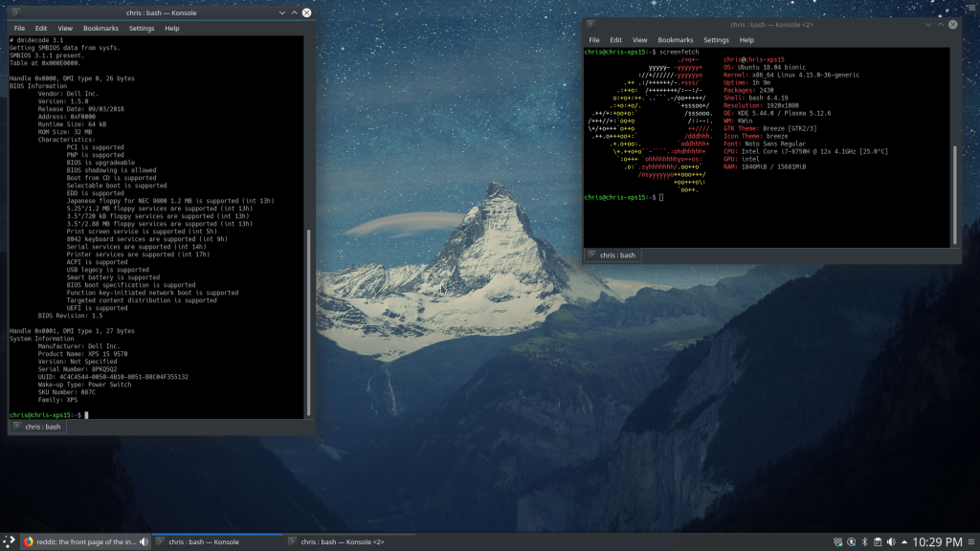Click the empty prompt line in Konsole <2>
Viewport: 980px width, 551px height.
[624, 197]
